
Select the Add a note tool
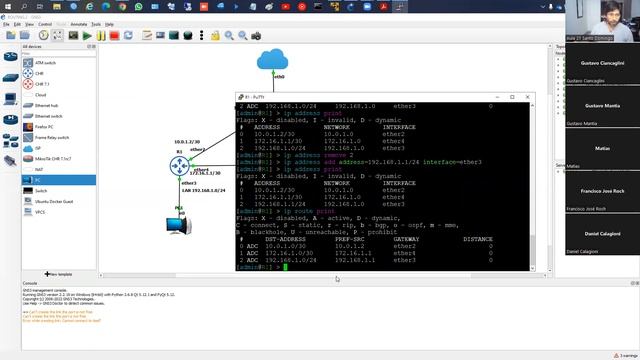tap(147, 36)
